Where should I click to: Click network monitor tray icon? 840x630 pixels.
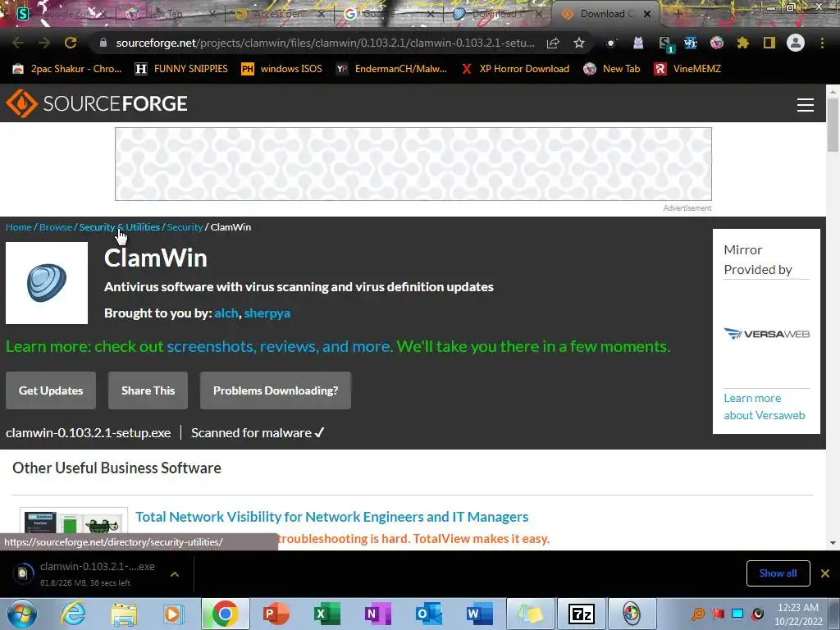737,614
